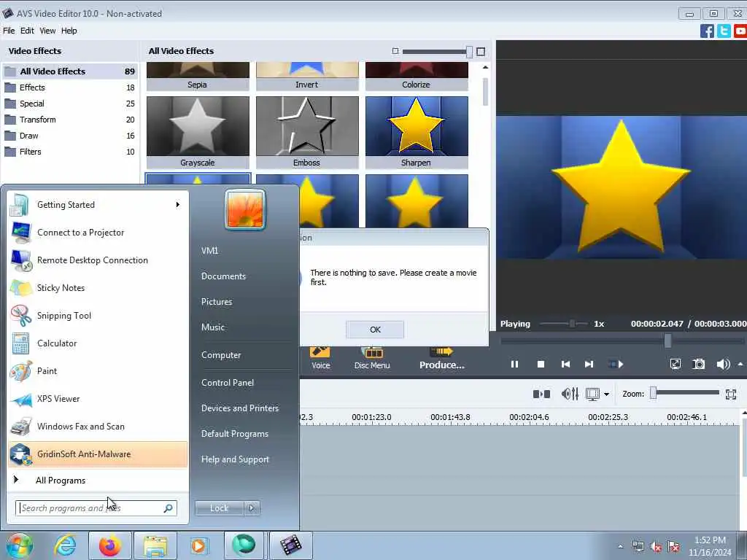
Task: Click the Lock button
Action: pyautogui.click(x=219, y=508)
